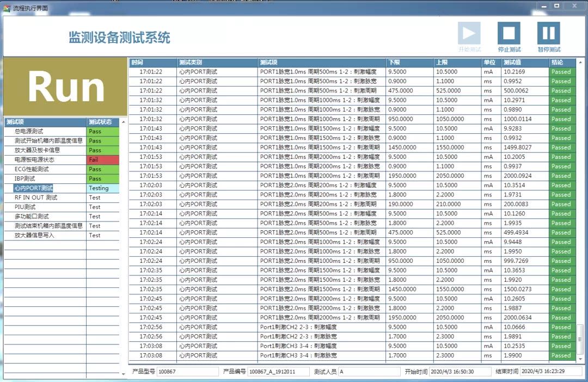588x382 pixels.
Task: Click the 下限 column header
Action: click(409, 62)
